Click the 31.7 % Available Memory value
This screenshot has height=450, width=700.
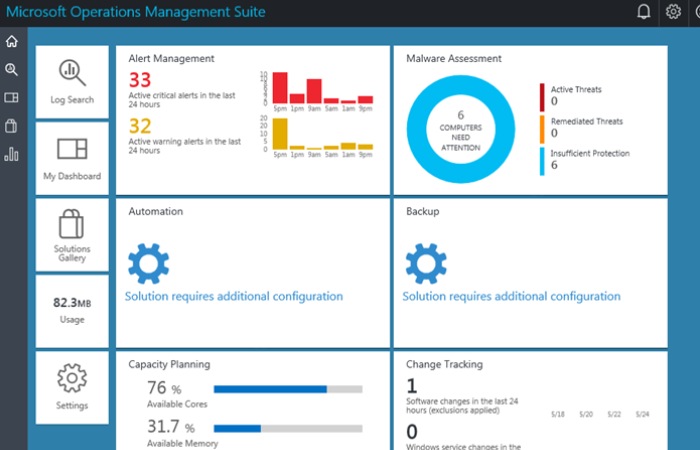171,427
